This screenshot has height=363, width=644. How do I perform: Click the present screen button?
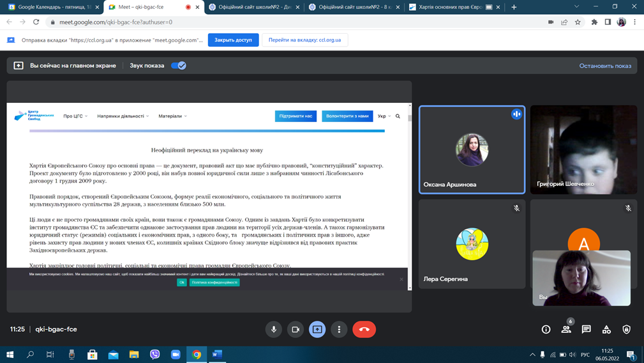(x=317, y=329)
